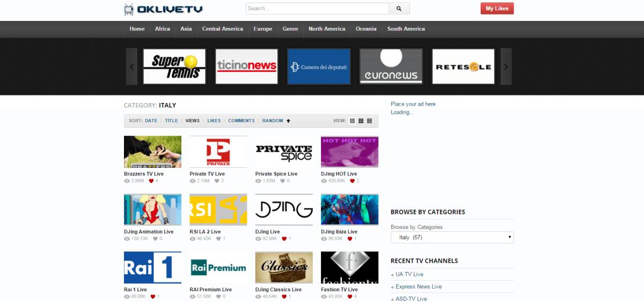Viewport: 644px width, 302px height.
Task: Switch to small grid view icon
Action: point(353,121)
